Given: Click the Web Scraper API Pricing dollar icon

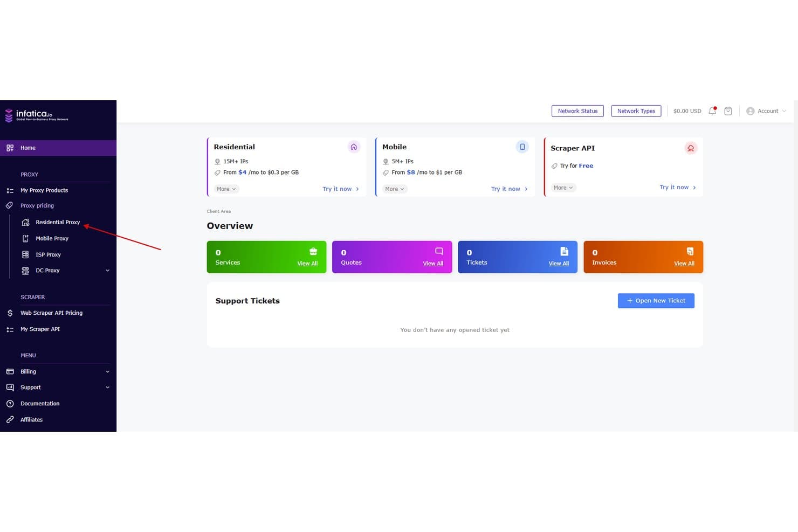Looking at the screenshot, I should coord(10,313).
